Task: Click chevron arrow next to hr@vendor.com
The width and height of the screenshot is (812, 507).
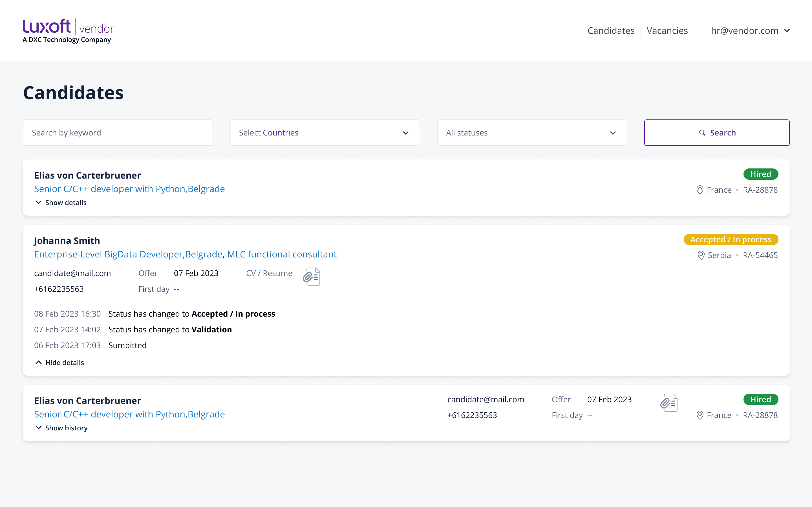Action: click(x=787, y=31)
